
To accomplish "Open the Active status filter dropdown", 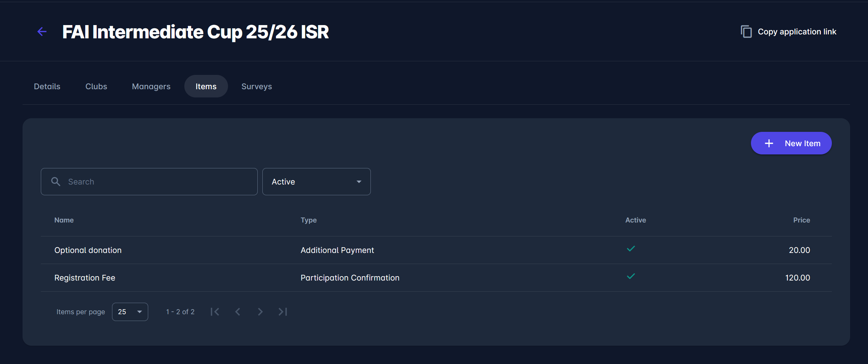I will pos(316,182).
